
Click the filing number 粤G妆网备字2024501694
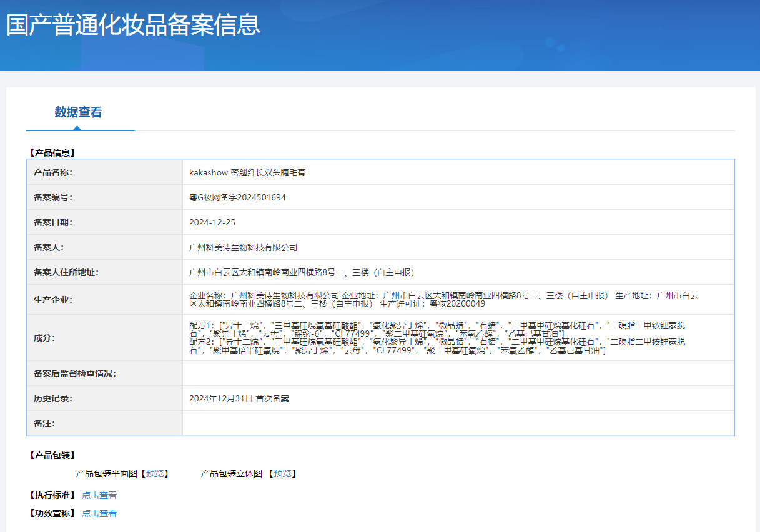(x=237, y=197)
